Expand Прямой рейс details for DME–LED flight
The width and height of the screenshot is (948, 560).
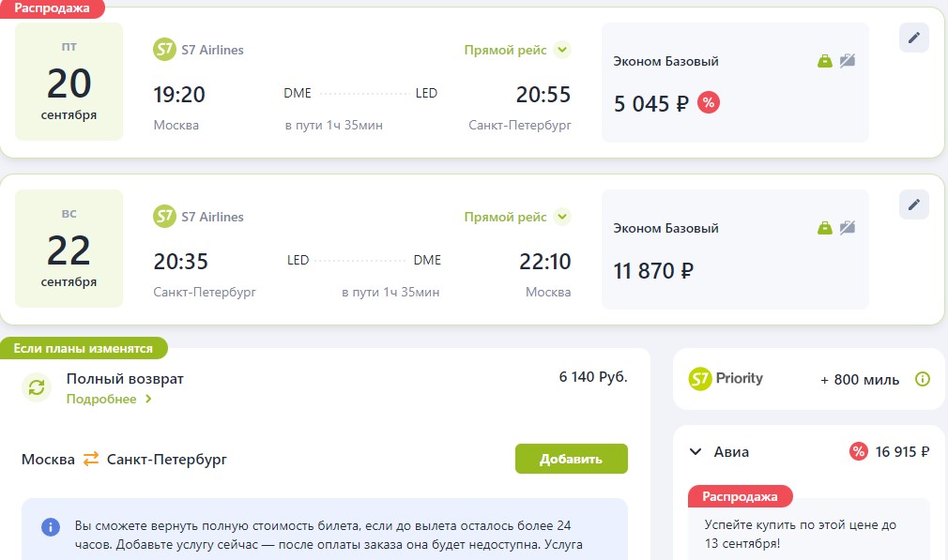tap(562, 50)
